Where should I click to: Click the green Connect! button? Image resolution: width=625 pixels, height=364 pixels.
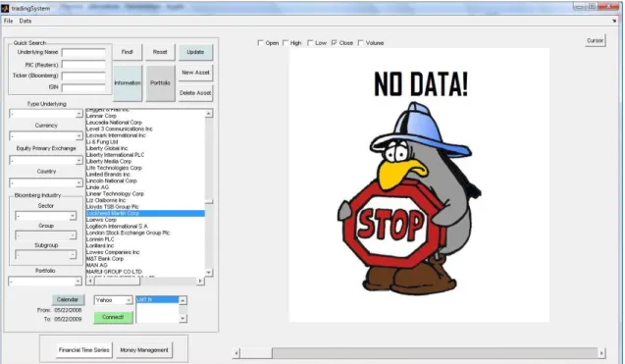tap(113, 317)
